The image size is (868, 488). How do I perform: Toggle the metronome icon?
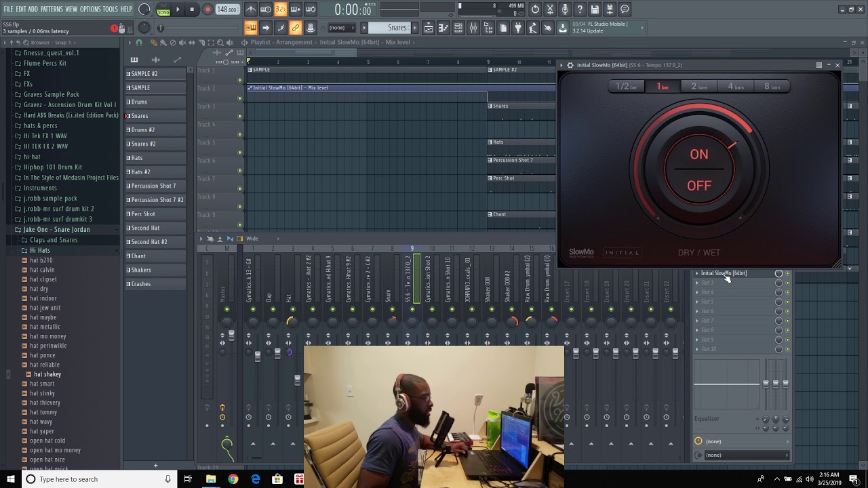point(251,9)
